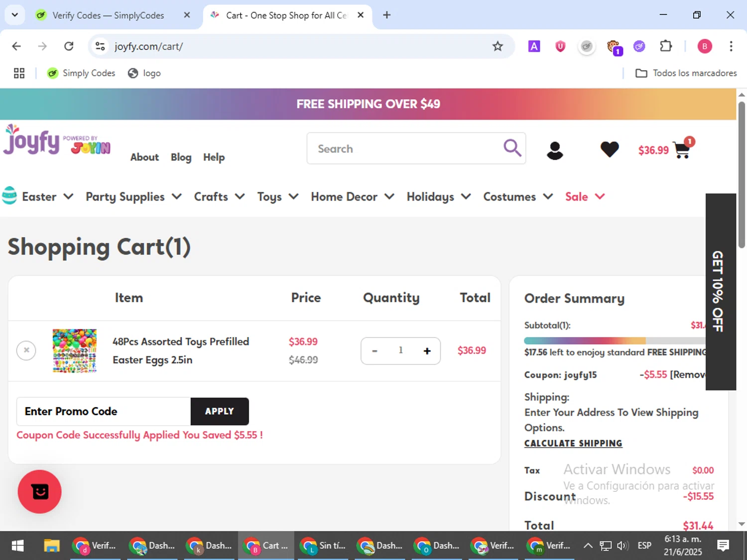Open the 48Pcs Assorted Toys product link

(x=180, y=350)
